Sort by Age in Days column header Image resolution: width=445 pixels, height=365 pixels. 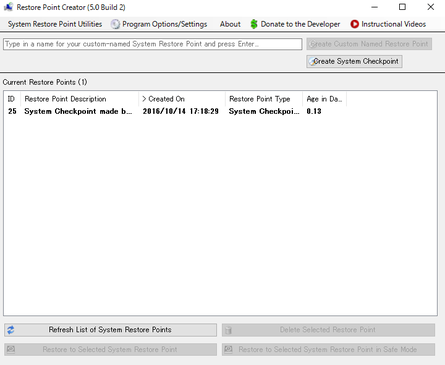pyautogui.click(x=324, y=99)
